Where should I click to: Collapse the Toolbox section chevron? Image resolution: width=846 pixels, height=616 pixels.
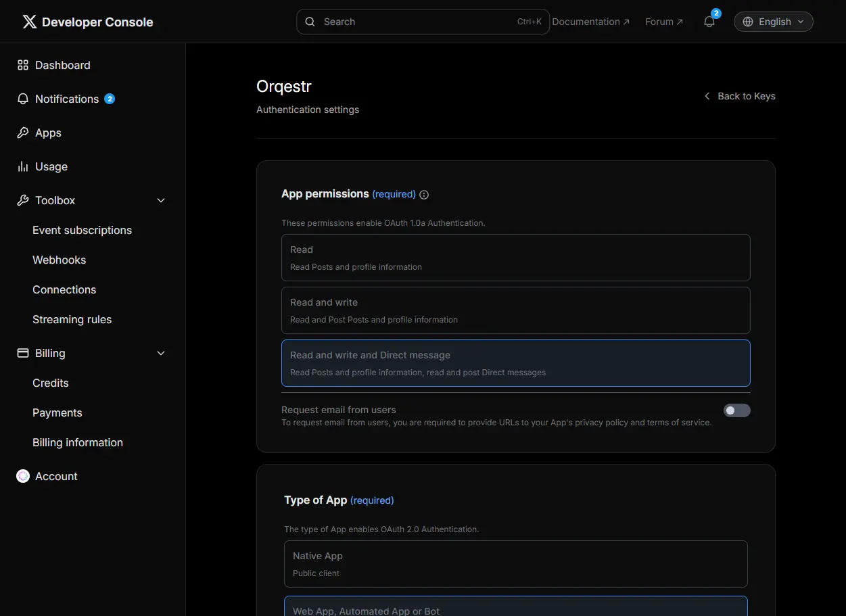click(161, 200)
